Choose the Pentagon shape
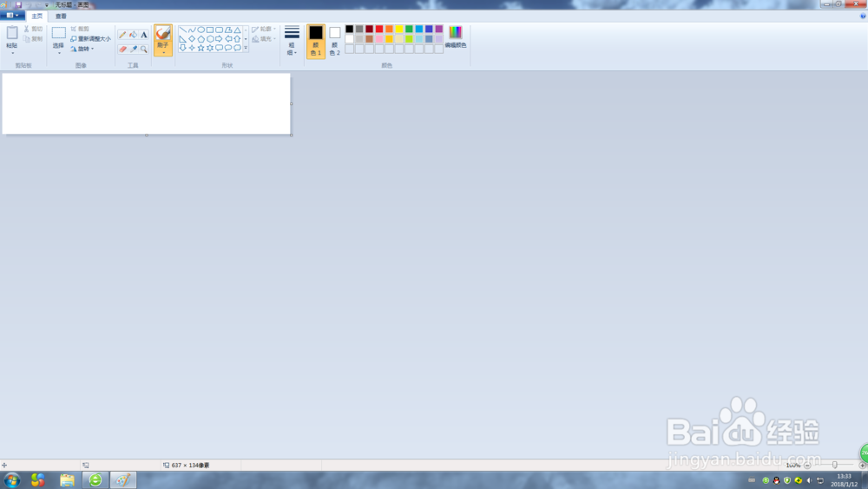This screenshot has height=489, width=868. (x=201, y=39)
